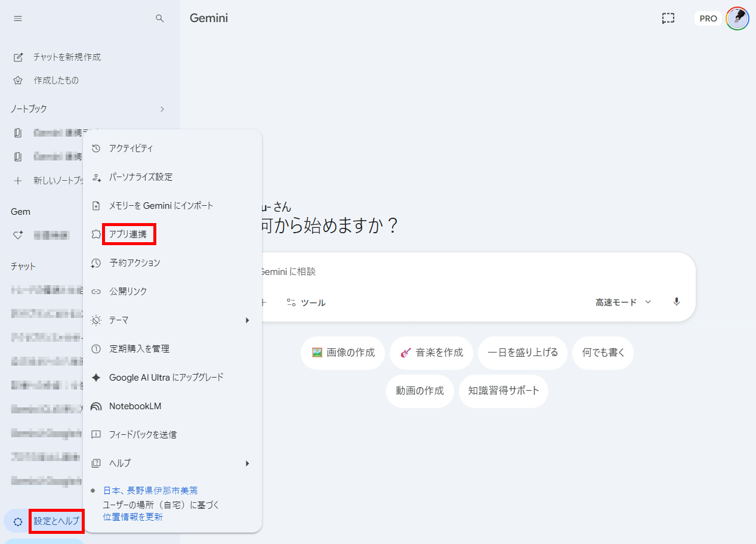Viewport: 756px width, 544px height.
Task: Click the 画像の作成 suggestion chip
Action: click(x=343, y=353)
